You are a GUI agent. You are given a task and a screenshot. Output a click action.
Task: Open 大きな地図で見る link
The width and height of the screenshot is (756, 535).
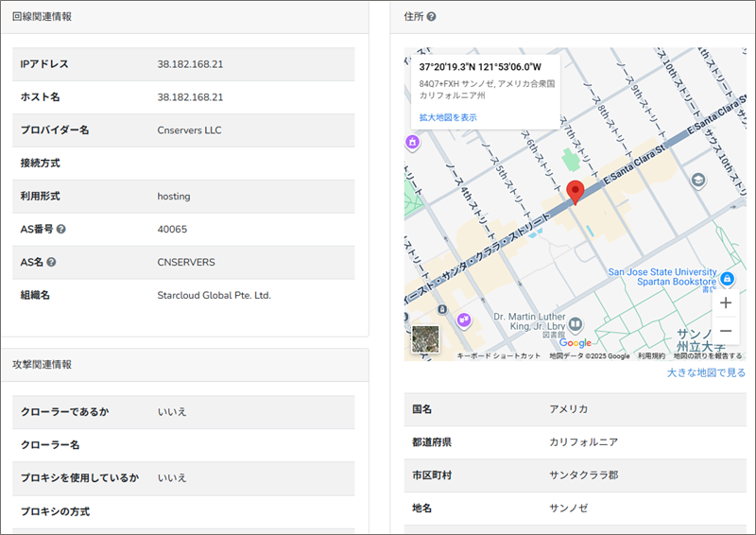tap(706, 372)
